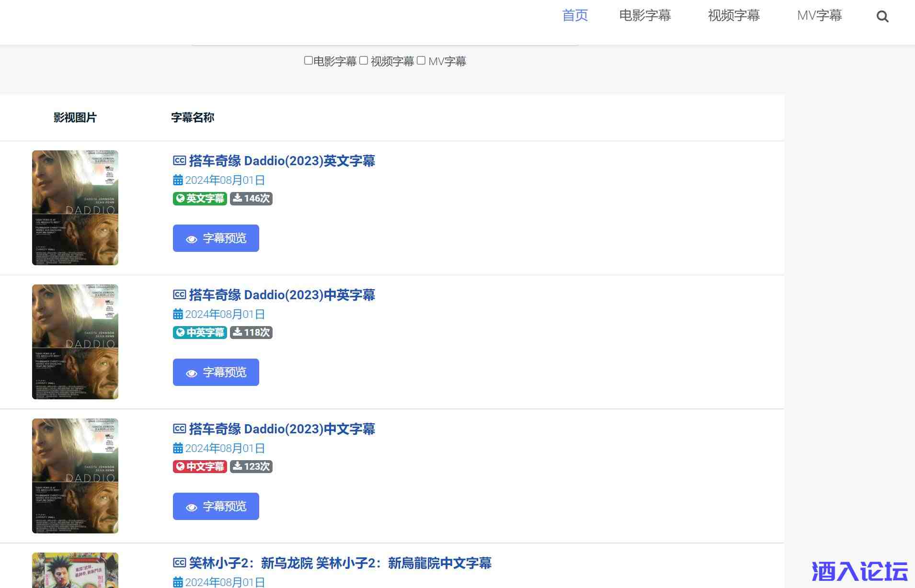This screenshot has height=588, width=915.
Task: Open 搭车奇缘 Daddio(2023)中英字幕 title link
Action: click(282, 295)
